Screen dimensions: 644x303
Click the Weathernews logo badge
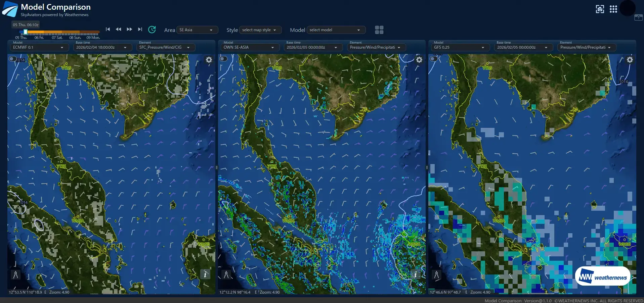tap(603, 277)
